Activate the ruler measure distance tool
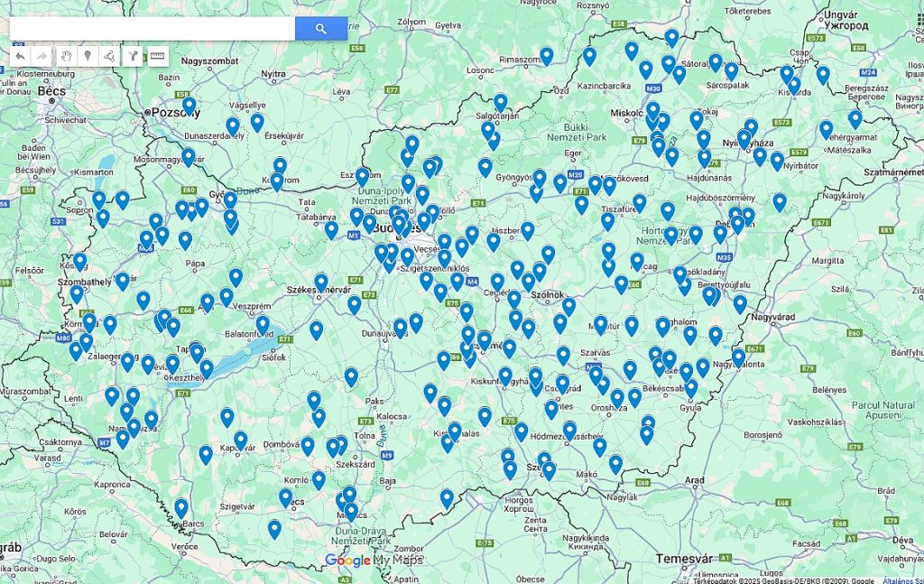 (x=158, y=56)
